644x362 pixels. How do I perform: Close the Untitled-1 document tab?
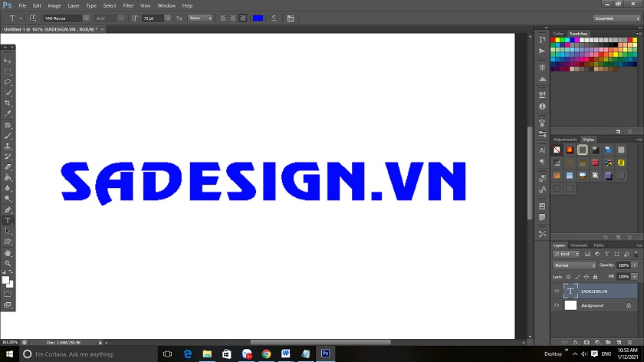pos(102,29)
